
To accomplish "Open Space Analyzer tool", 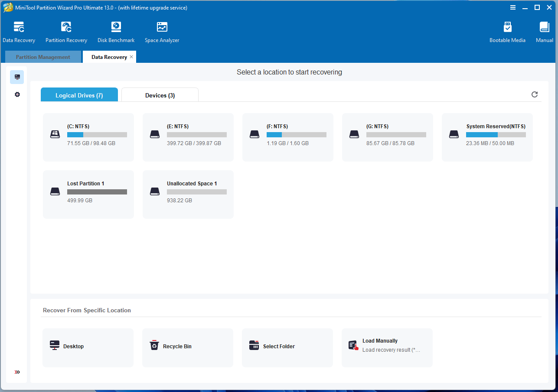I will coord(162,32).
